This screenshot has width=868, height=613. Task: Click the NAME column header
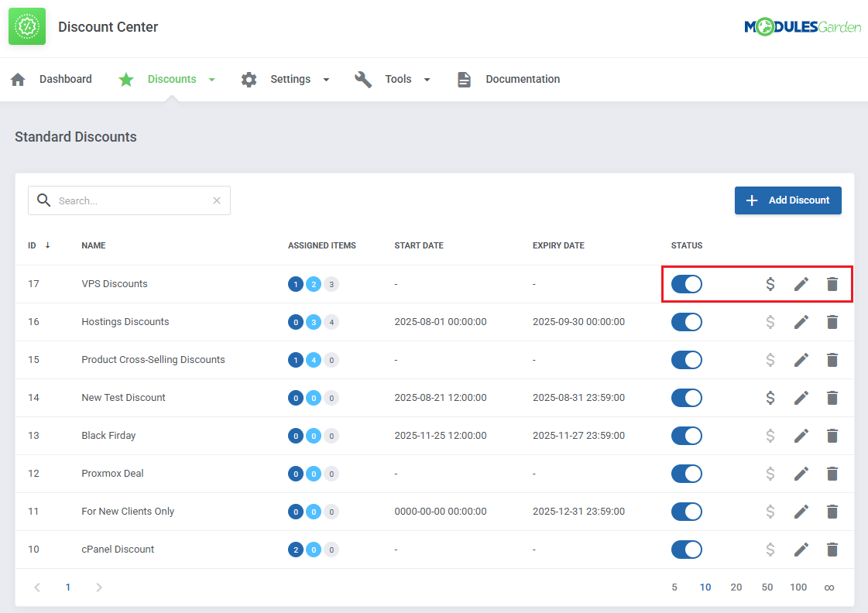pos(94,245)
